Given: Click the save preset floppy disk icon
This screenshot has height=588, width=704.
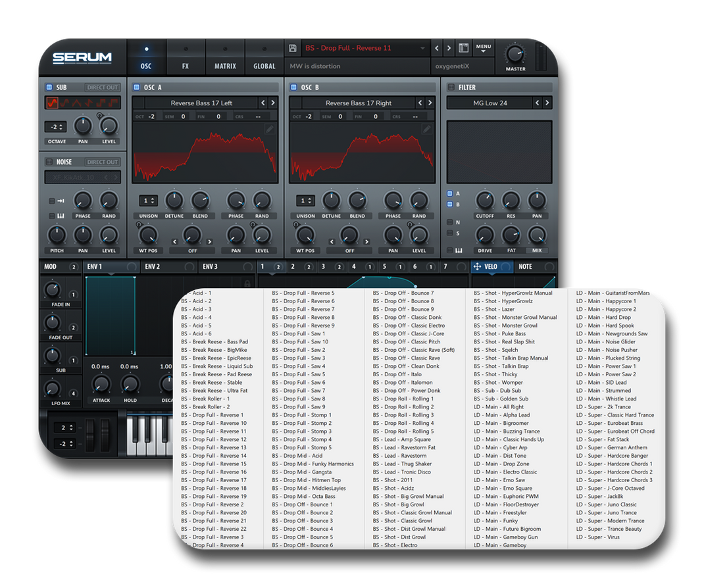Looking at the screenshot, I should [x=293, y=48].
